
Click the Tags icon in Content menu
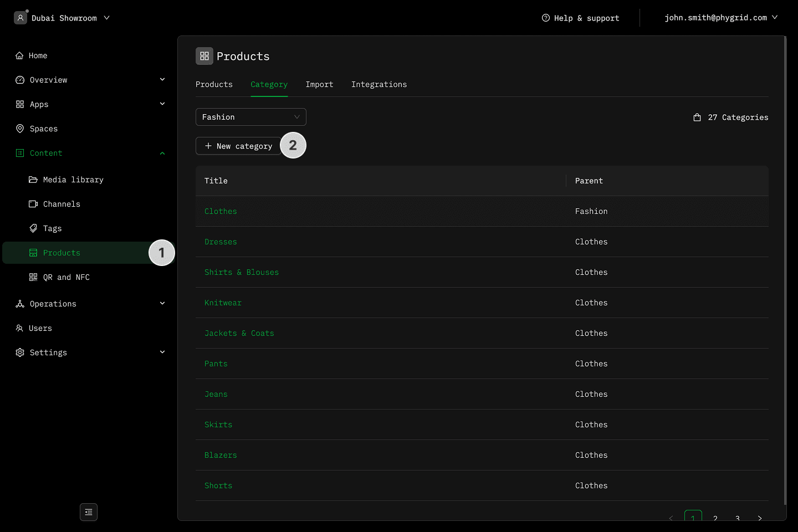coord(33,228)
